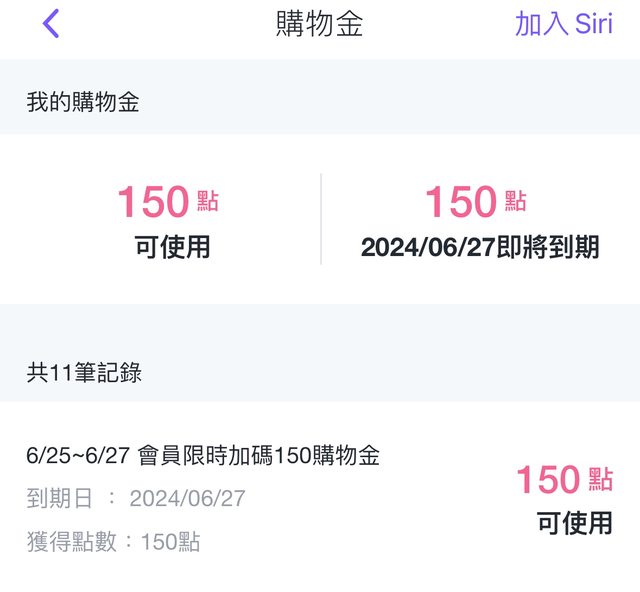Tap the 6/25~6/27 date range text
This screenshot has height=592, width=640.
(x=78, y=456)
